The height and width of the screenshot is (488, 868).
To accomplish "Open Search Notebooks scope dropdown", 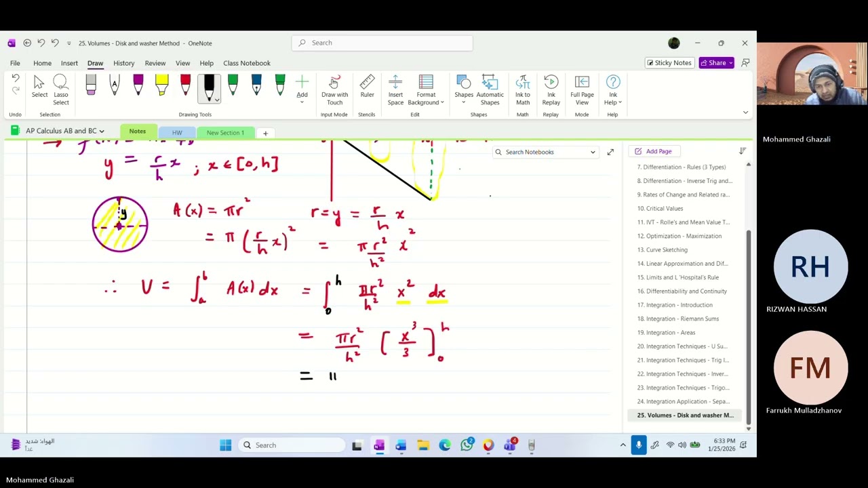I will click(x=593, y=152).
